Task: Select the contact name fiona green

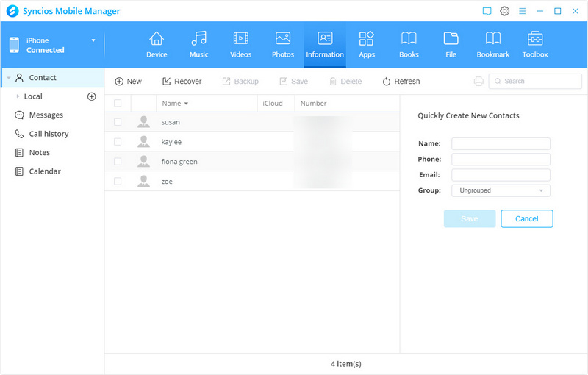Action: [179, 162]
